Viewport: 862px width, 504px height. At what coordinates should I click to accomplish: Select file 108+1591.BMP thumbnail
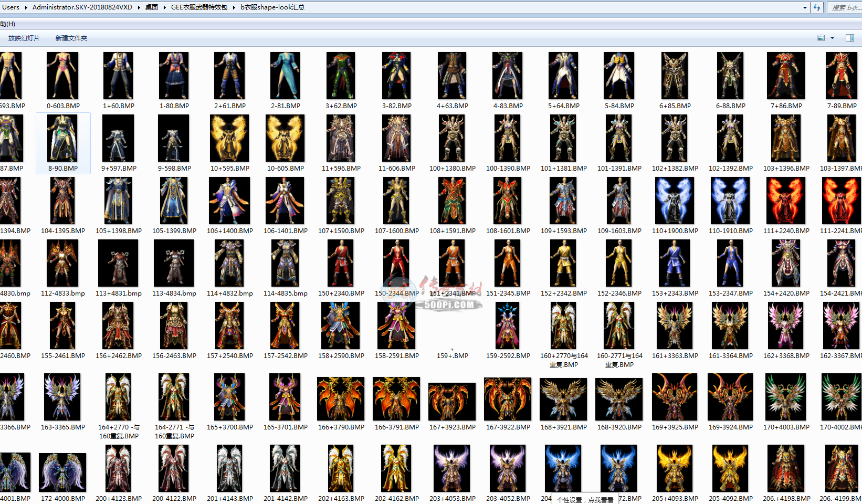tap(452, 201)
